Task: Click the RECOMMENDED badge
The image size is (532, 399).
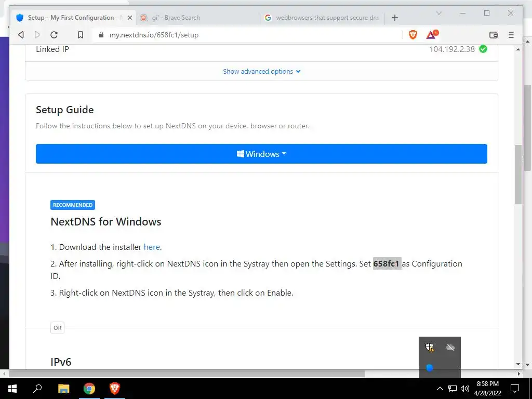Action: point(73,205)
